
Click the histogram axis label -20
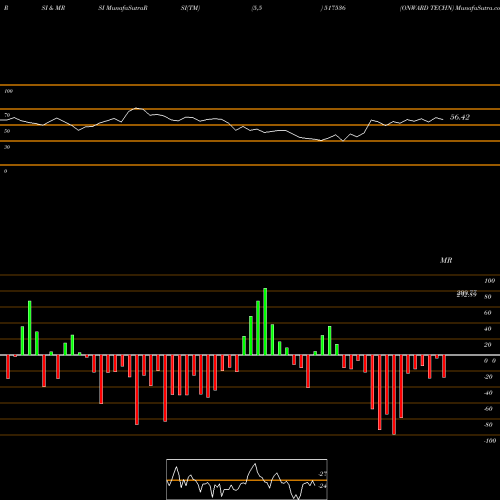488,377
